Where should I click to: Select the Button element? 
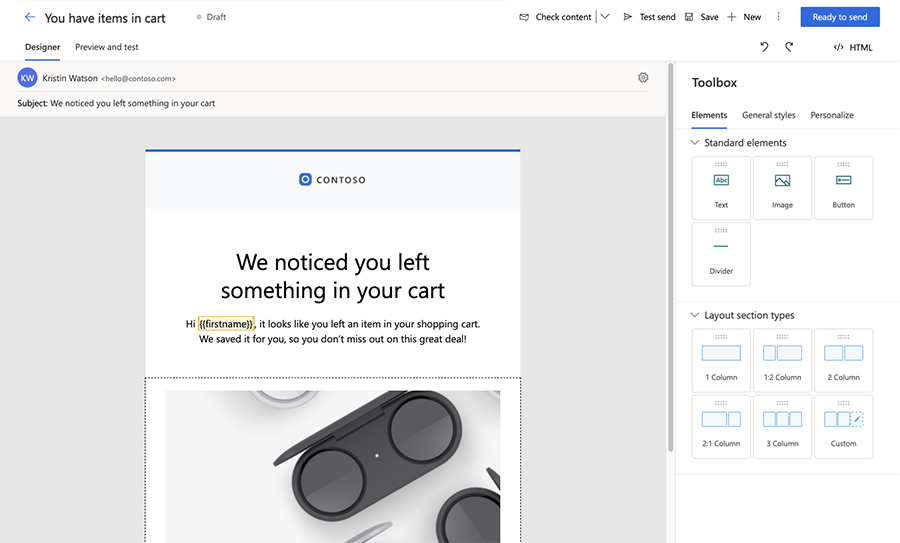coord(844,188)
